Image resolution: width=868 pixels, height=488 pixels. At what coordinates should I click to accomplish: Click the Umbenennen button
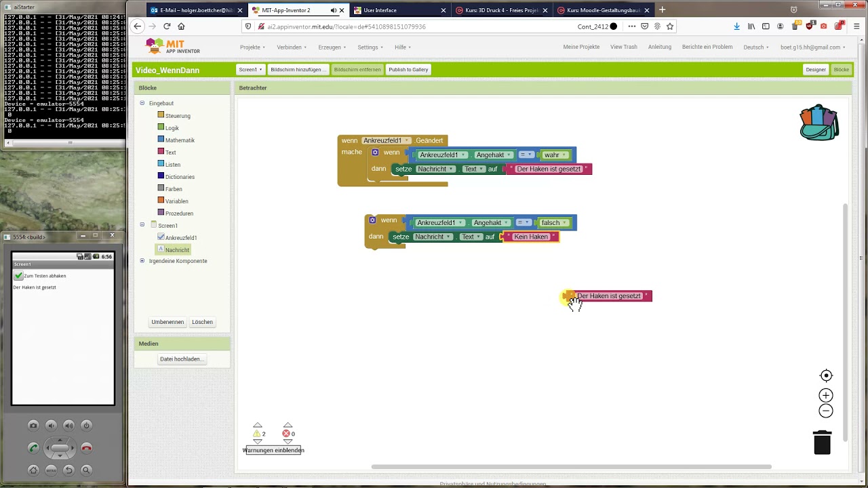coord(167,322)
